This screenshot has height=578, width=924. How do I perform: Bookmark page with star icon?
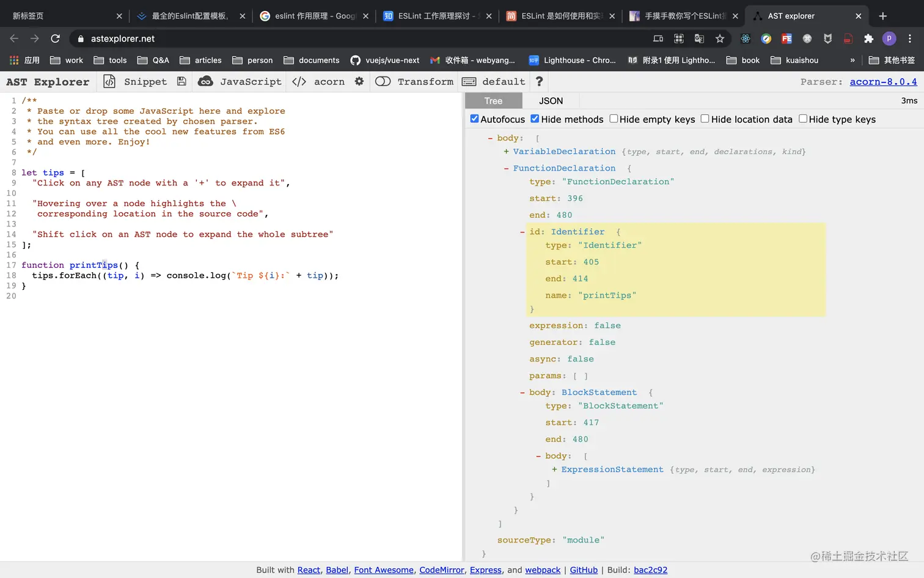tap(720, 39)
